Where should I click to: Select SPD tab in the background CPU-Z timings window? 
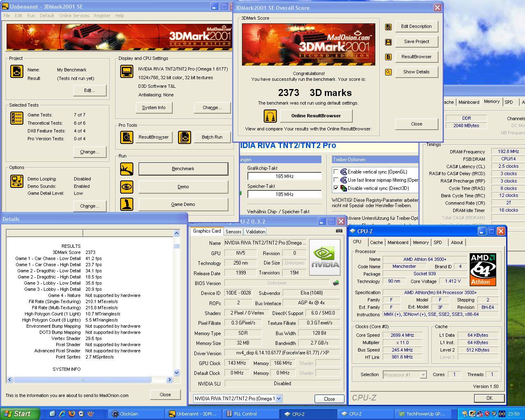tap(509, 102)
